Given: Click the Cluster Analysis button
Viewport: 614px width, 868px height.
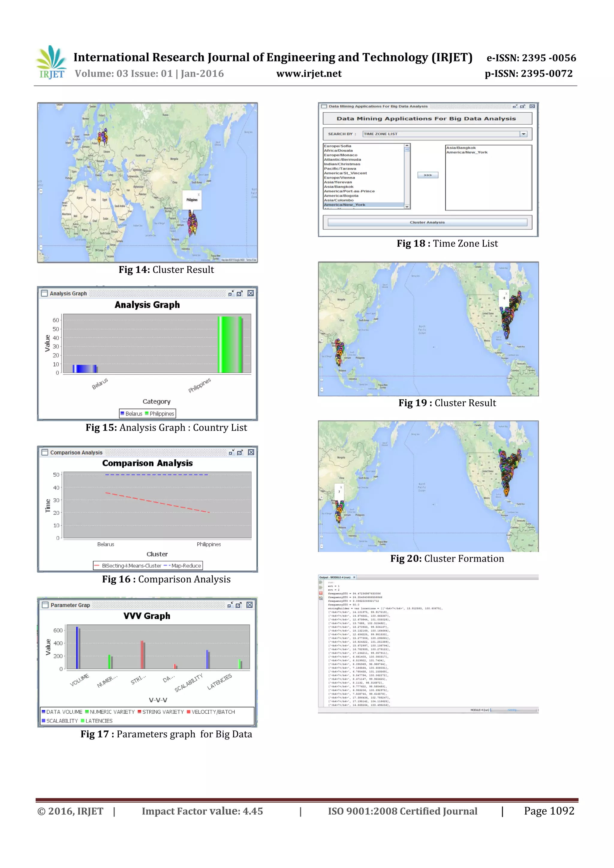Looking at the screenshot, I should 427,222.
